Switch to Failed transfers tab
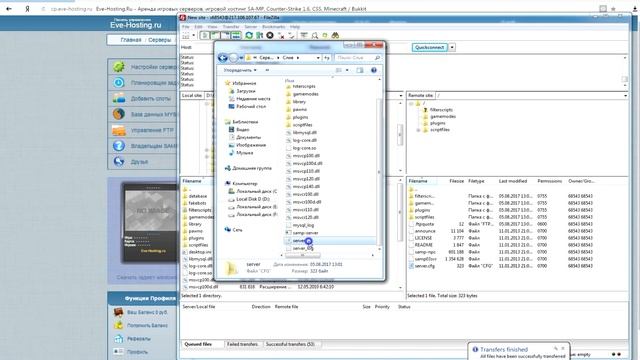This screenshot has width=640, height=360. [x=242, y=344]
